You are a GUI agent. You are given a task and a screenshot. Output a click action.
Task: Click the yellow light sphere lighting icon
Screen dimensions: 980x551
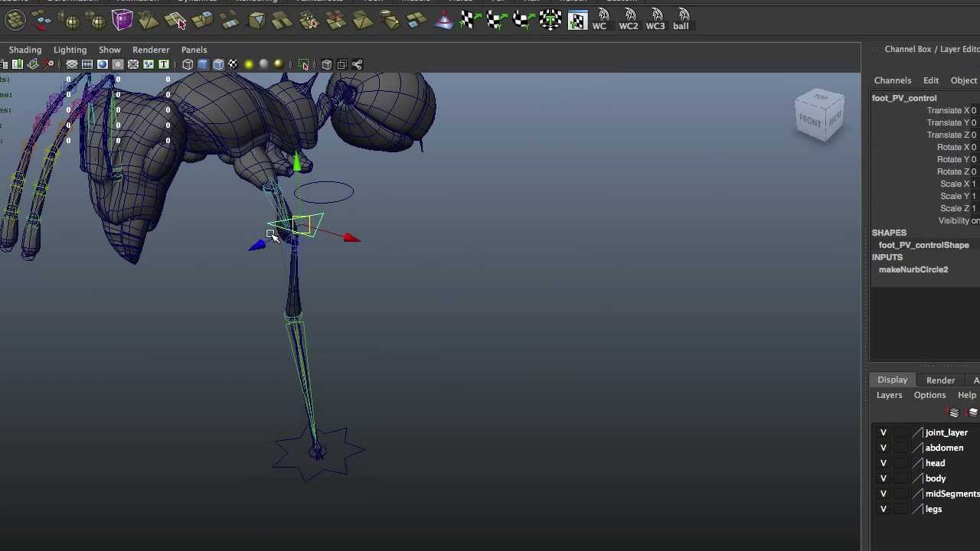tap(249, 64)
